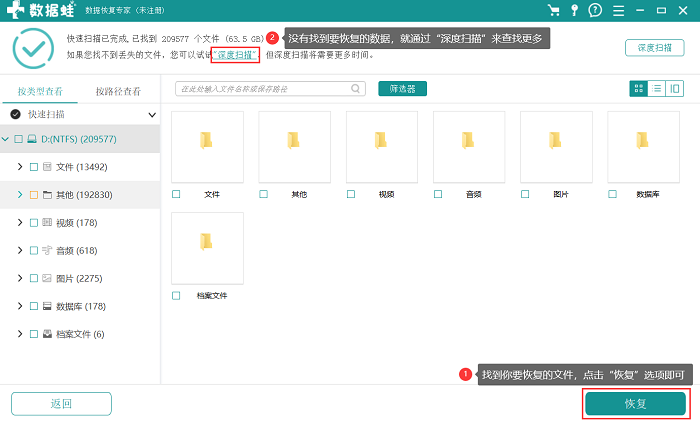700x427 pixels.
Task: Check the 音频 (618) tree checkbox
Action: click(x=33, y=251)
